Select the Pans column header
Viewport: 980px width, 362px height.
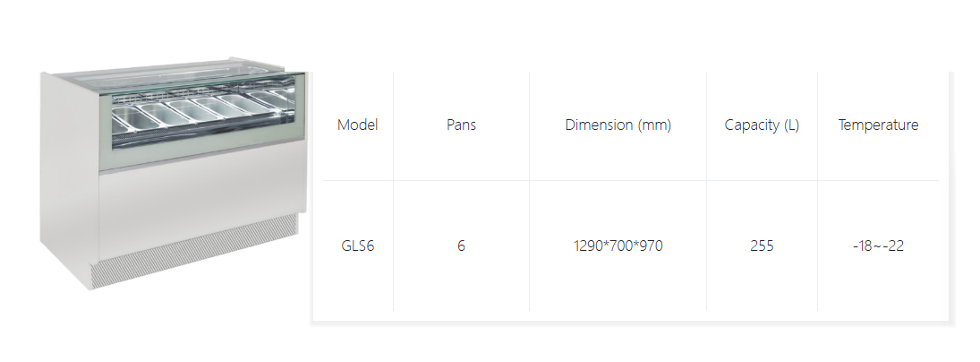461,125
